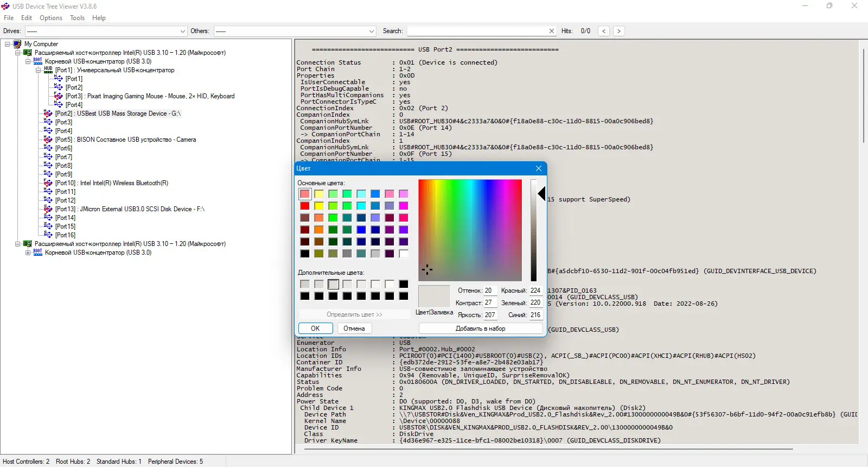Click the USBest Mass Storage Device icon
The image size is (868, 467).
48,113
